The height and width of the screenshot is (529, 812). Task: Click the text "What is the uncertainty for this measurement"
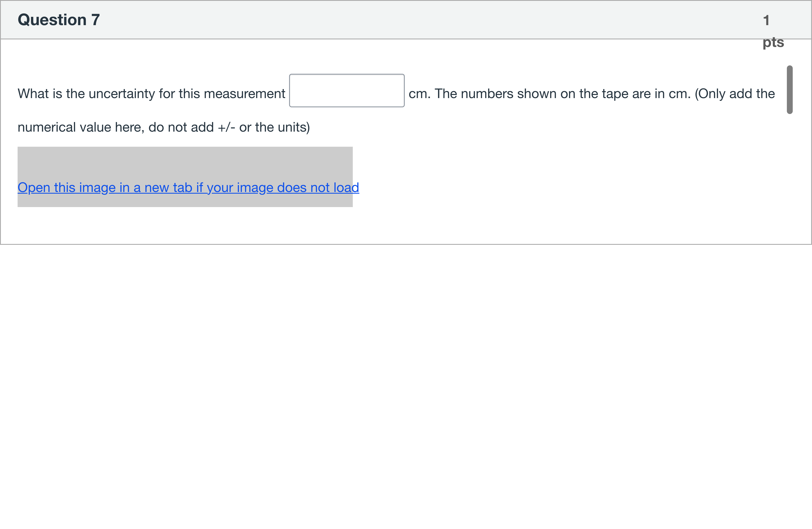[151, 94]
